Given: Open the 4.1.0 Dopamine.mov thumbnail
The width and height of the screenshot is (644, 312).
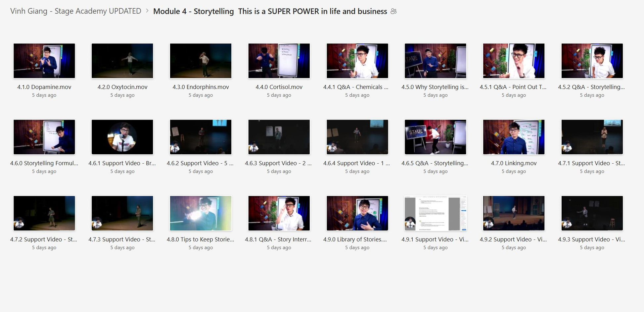Looking at the screenshot, I should [x=44, y=61].
